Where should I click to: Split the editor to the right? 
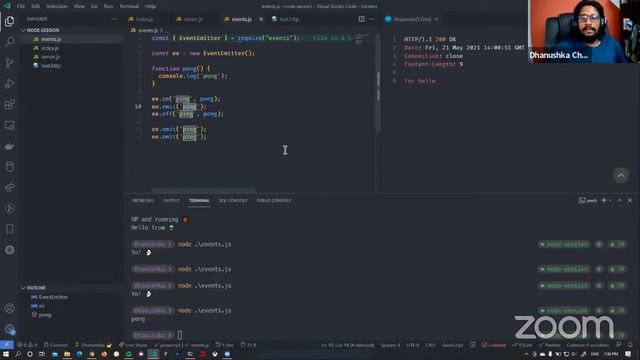tap(362, 19)
